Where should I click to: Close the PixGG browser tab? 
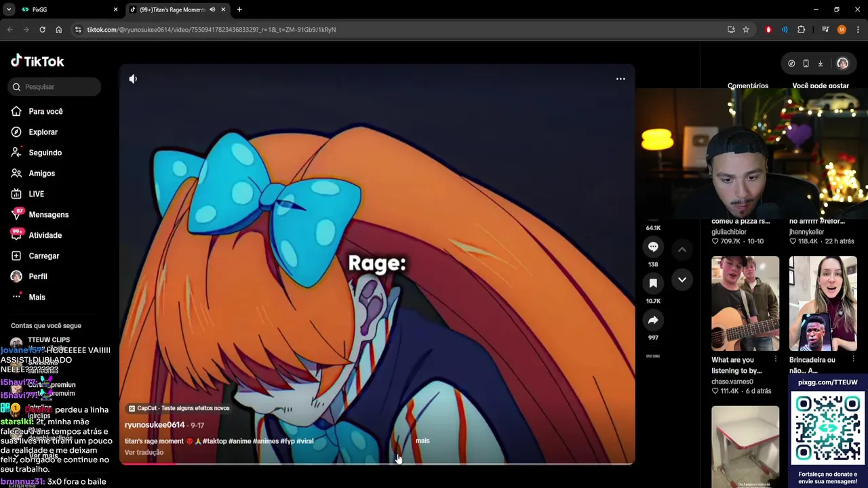pyautogui.click(x=115, y=9)
